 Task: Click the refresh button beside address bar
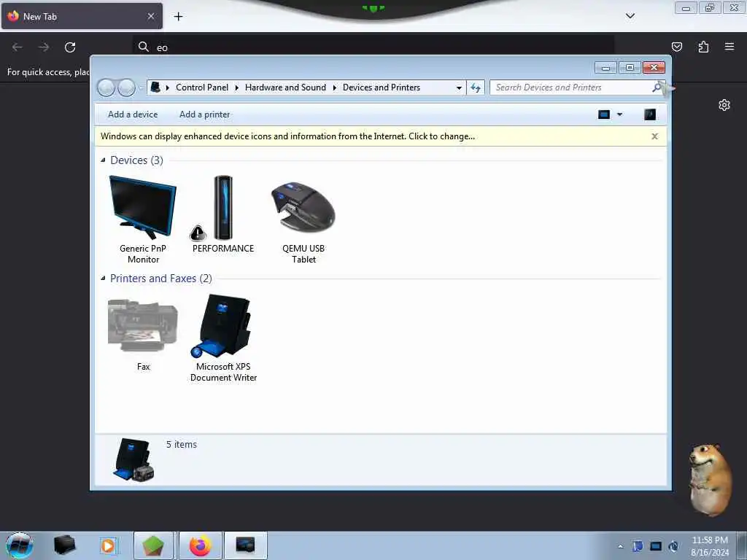(476, 87)
